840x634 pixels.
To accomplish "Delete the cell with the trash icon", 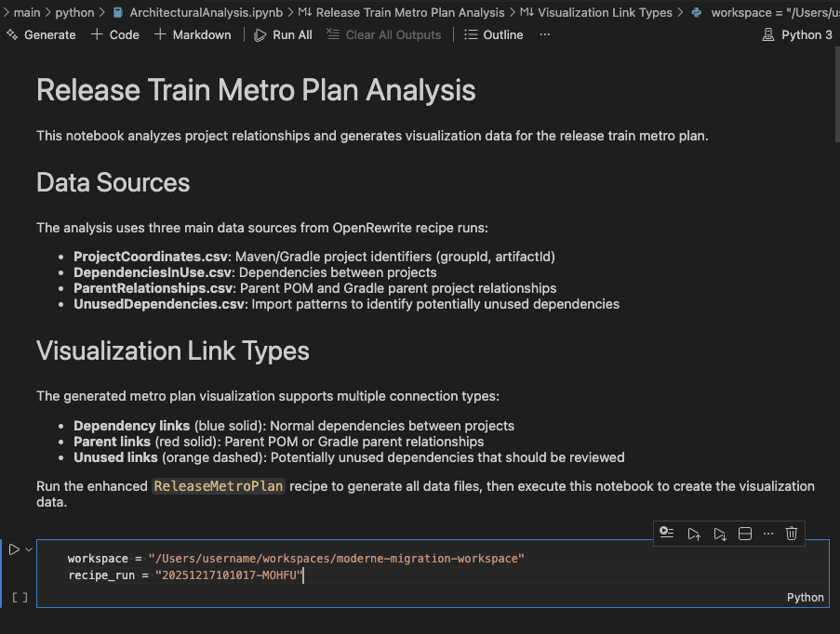I will click(x=792, y=533).
